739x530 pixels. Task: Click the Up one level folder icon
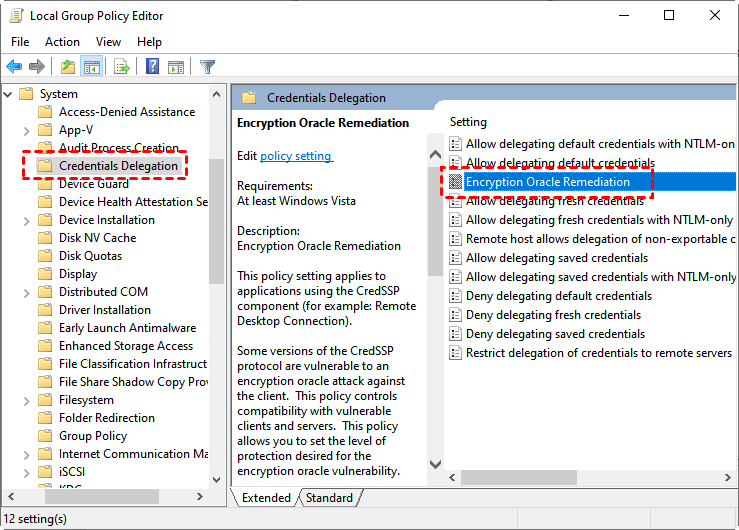point(67,67)
